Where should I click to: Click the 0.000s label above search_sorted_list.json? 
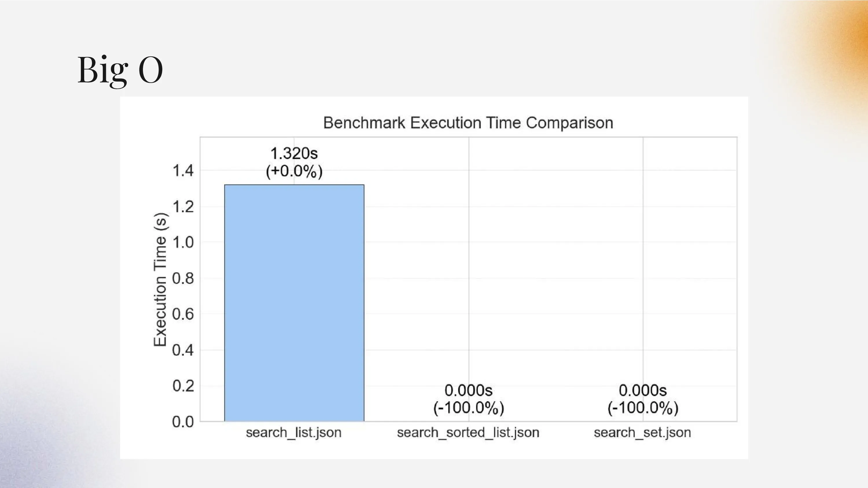468,391
